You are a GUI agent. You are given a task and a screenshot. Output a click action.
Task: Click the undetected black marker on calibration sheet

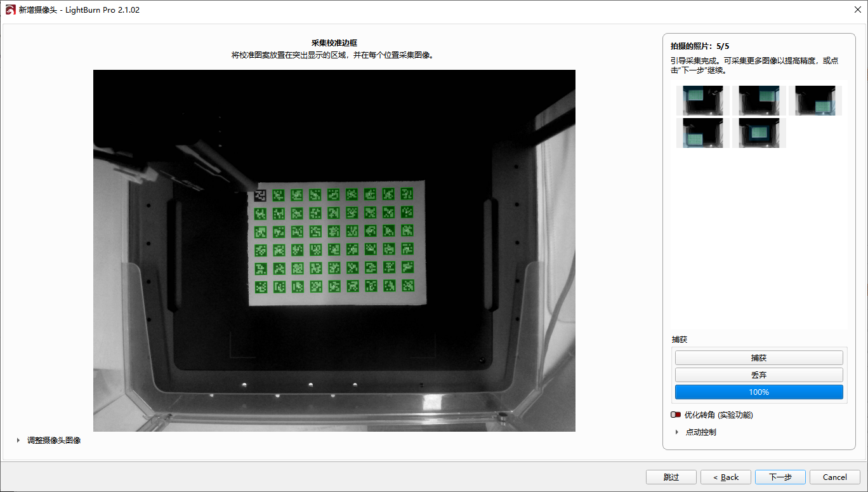[x=260, y=196]
